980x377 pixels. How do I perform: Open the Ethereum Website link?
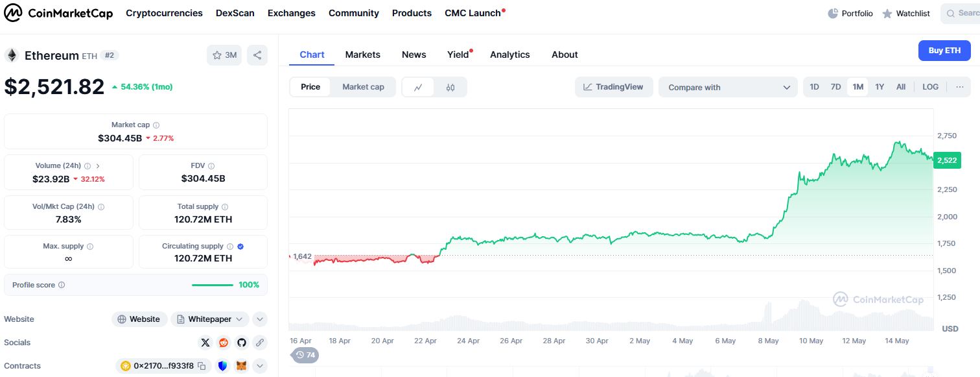(139, 319)
